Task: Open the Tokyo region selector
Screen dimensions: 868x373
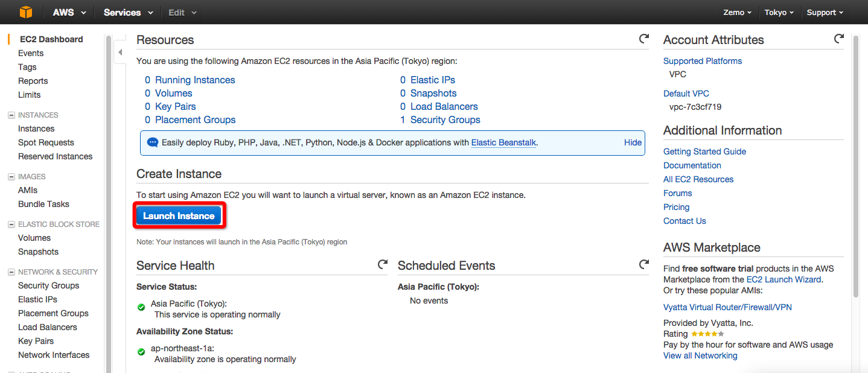Action: [780, 12]
